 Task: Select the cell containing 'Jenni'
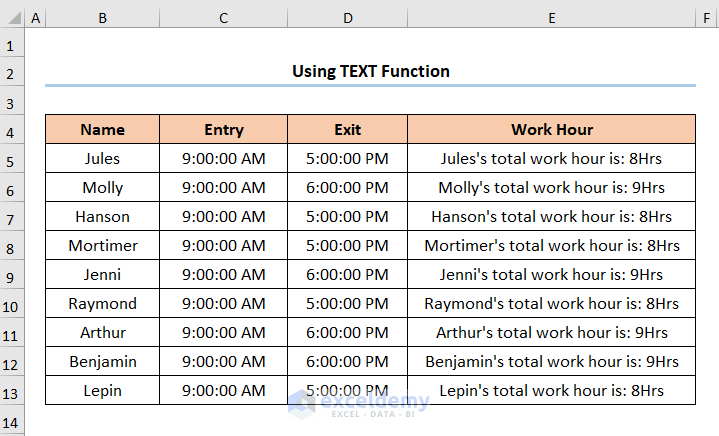point(102,274)
